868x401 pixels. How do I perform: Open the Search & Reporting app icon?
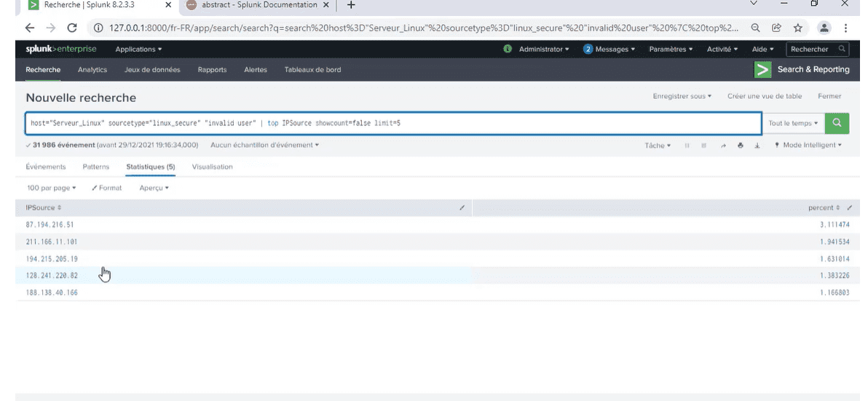point(762,70)
